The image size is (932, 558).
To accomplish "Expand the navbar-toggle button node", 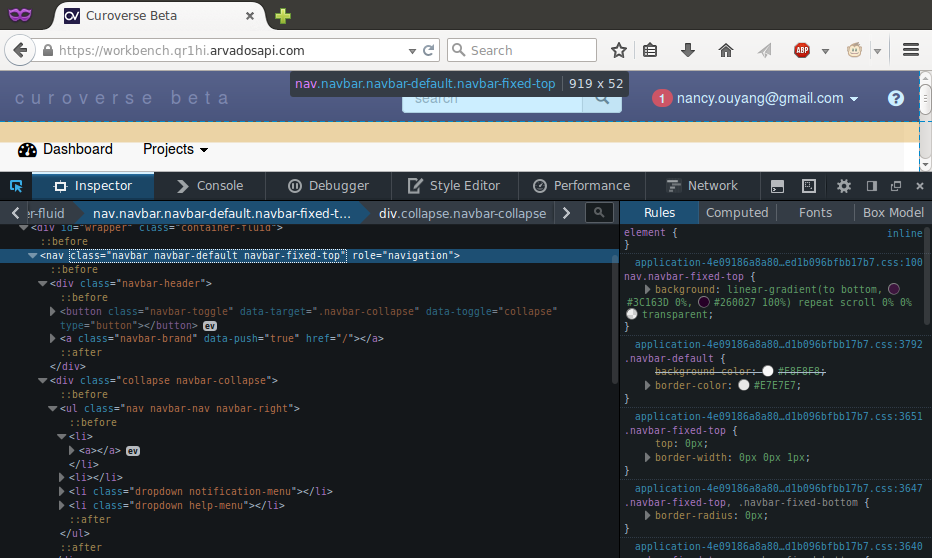I will tap(52, 311).
